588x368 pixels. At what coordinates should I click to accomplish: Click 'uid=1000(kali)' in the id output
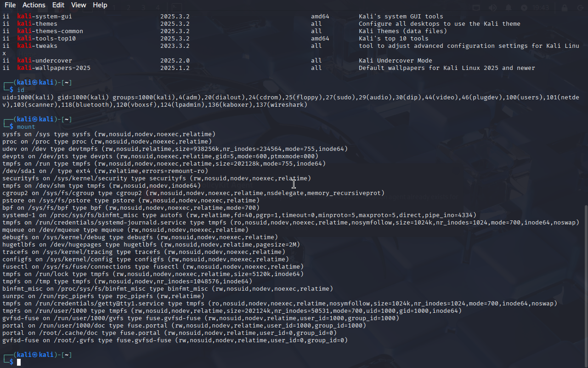tap(28, 97)
